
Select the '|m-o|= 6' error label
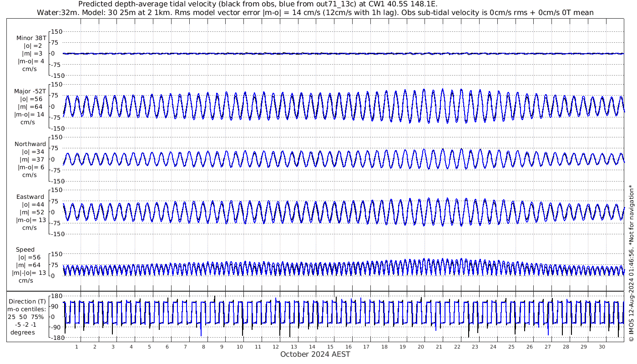click(x=31, y=167)
